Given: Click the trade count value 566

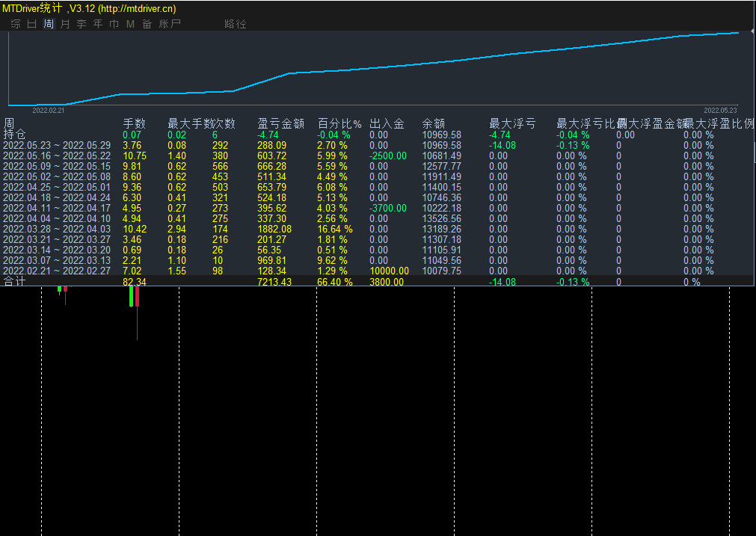Looking at the screenshot, I should tap(220, 166).
